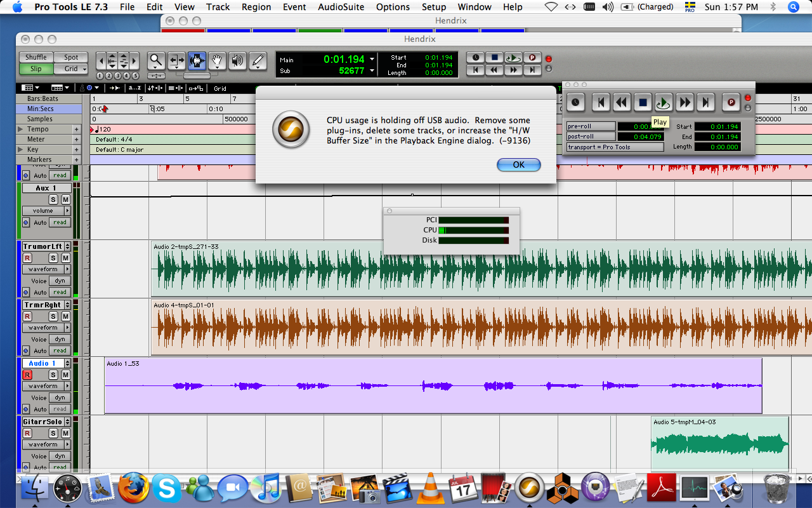This screenshot has width=812, height=508.
Task: Toggle the zoom toggle button below Zoomer
Action: click(x=156, y=76)
